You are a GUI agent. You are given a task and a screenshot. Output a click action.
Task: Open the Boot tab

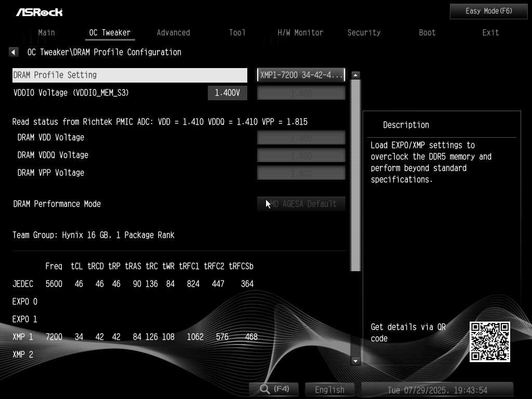click(427, 33)
